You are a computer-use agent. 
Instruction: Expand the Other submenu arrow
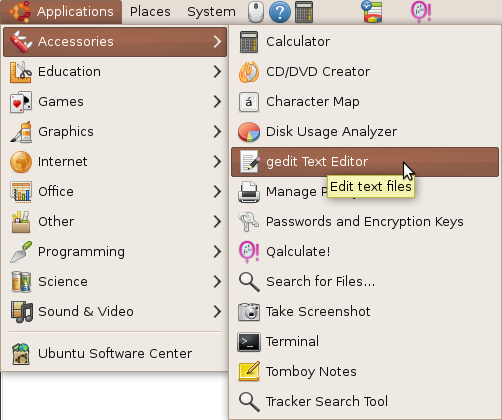(217, 222)
